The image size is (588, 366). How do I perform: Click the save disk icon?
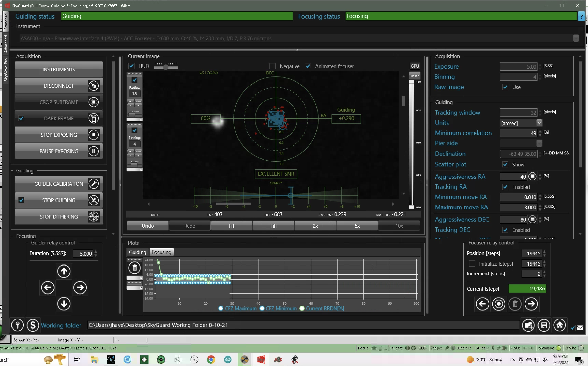(x=544, y=325)
